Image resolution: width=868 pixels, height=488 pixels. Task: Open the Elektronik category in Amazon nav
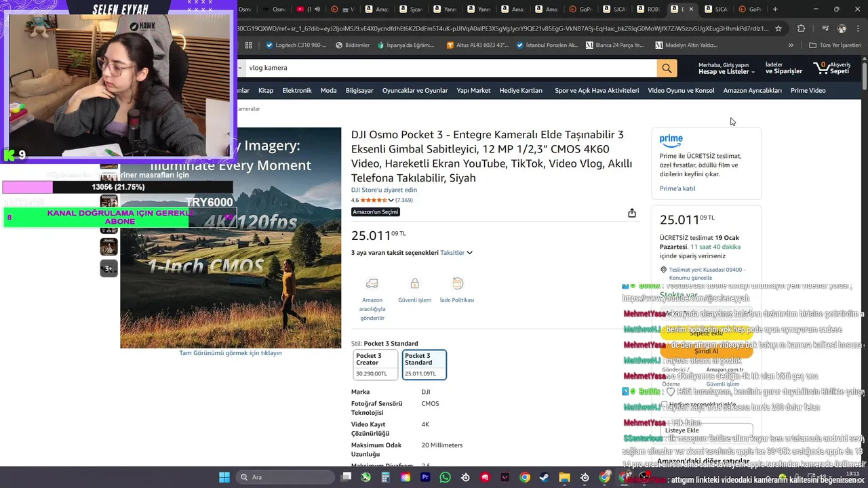click(x=297, y=91)
